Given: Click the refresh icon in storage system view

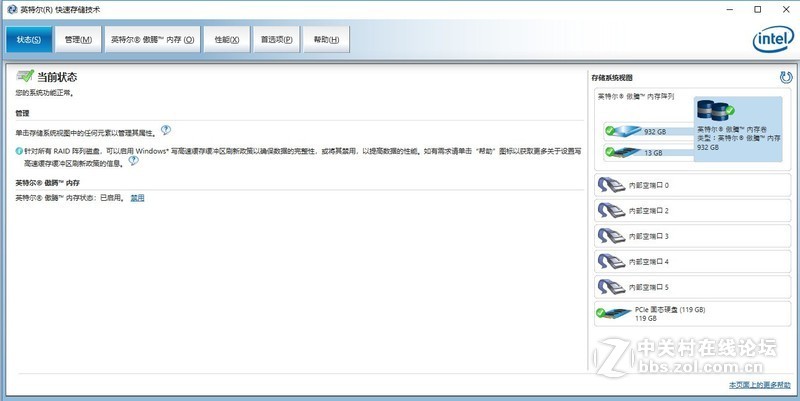Looking at the screenshot, I should (x=786, y=77).
